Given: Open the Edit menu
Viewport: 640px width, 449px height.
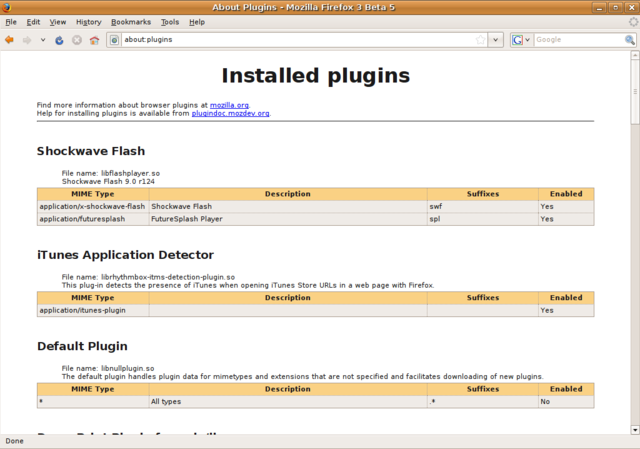Looking at the screenshot, I should click(33, 22).
